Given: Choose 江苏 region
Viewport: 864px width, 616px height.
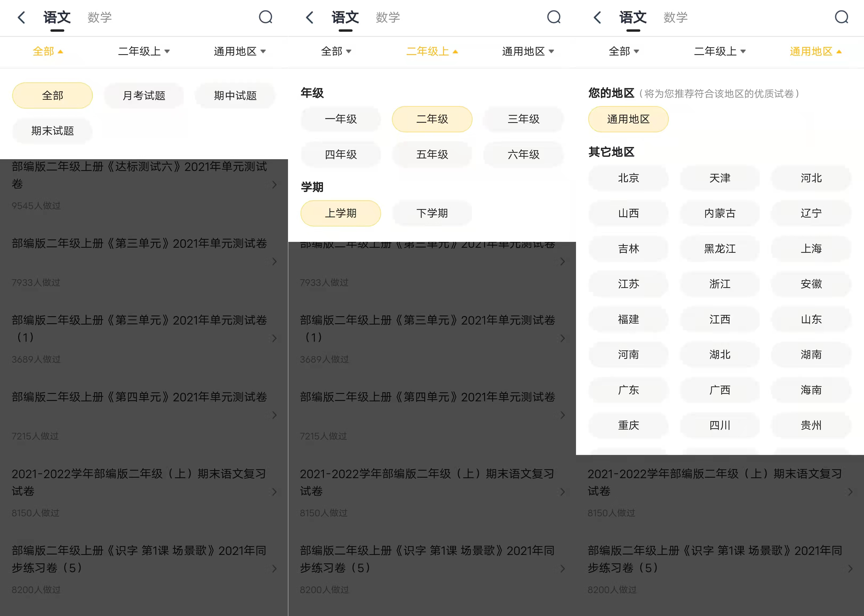Looking at the screenshot, I should point(628,284).
